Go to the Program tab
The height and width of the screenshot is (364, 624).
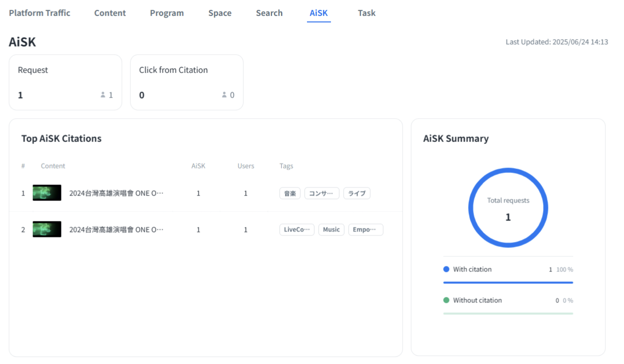(x=166, y=13)
